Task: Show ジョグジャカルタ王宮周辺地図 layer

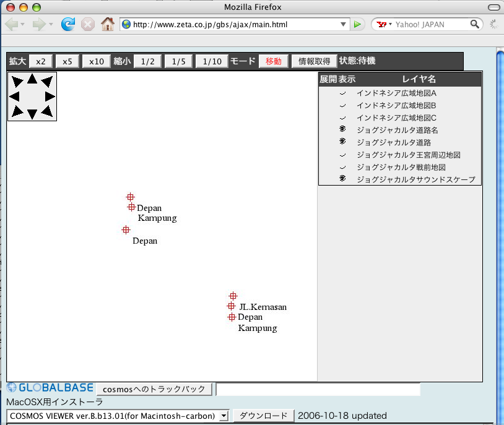Action: click(x=342, y=155)
